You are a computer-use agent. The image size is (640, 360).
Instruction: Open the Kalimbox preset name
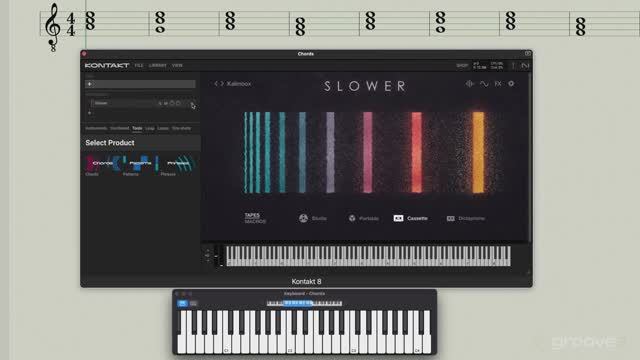click(239, 84)
